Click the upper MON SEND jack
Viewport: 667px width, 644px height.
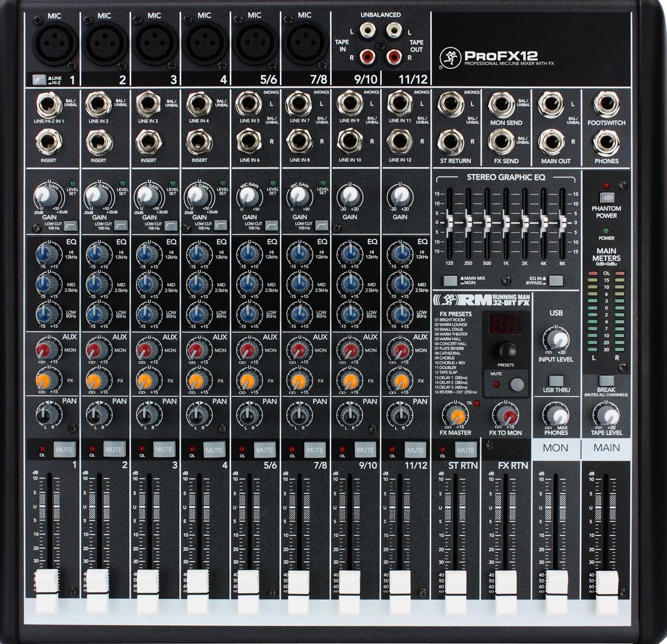pyautogui.click(x=501, y=104)
